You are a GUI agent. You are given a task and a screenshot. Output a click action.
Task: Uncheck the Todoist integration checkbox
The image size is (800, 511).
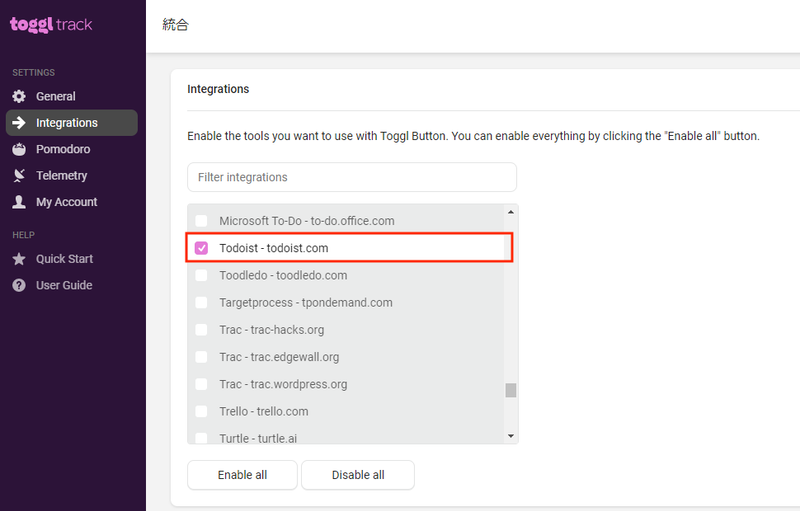201,248
